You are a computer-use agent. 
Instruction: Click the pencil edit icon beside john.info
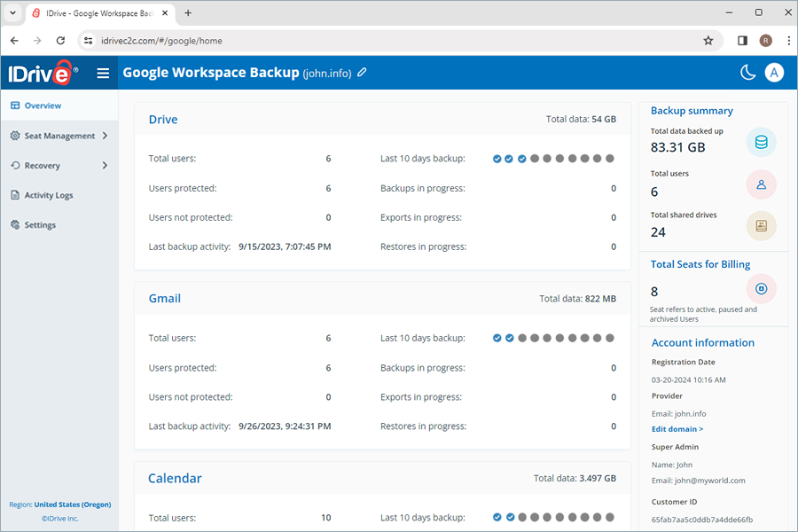coord(362,73)
